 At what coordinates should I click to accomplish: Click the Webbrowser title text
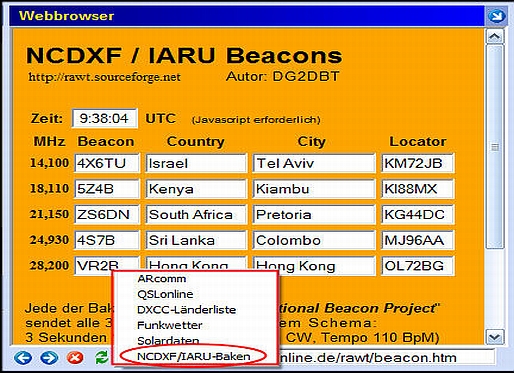click(x=66, y=16)
